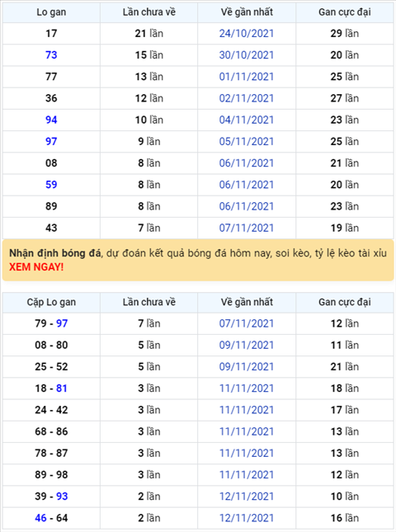This screenshot has height=532, width=396.
Task: Open the 30/10/2021 date link
Action: point(247,55)
